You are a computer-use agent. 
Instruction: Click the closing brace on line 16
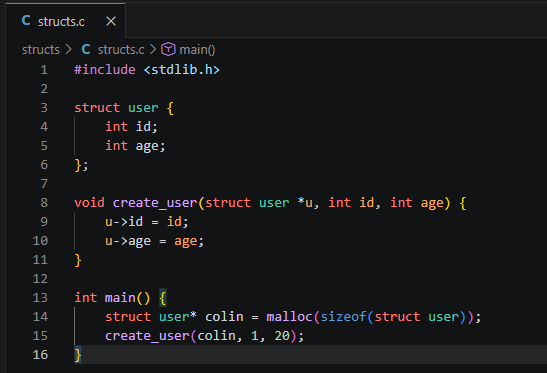point(78,355)
